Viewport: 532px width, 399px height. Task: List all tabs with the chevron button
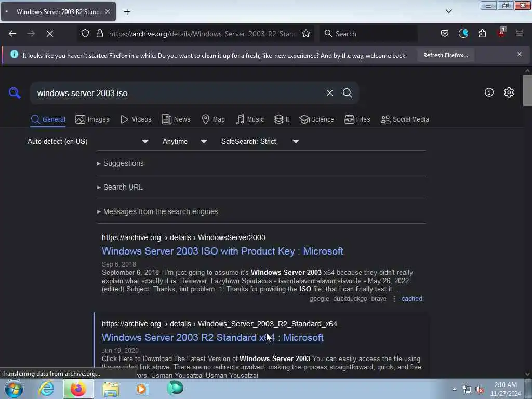[x=448, y=11]
